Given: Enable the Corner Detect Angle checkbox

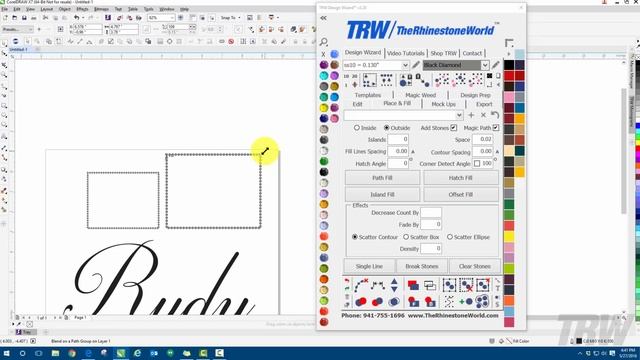Looking at the screenshot, I should point(477,163).
